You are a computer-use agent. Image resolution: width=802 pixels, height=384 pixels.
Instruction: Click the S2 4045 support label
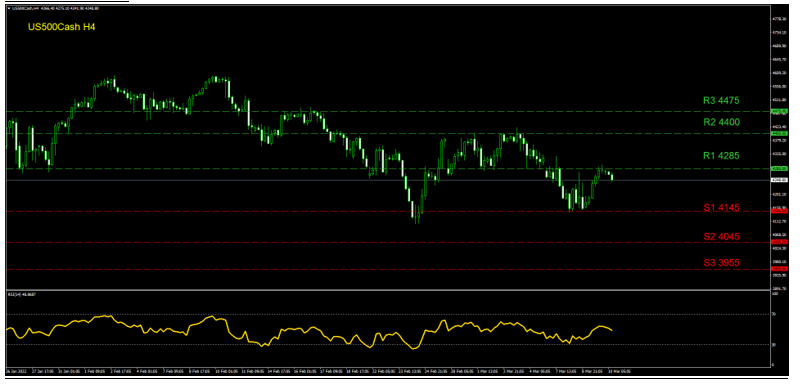721,236
